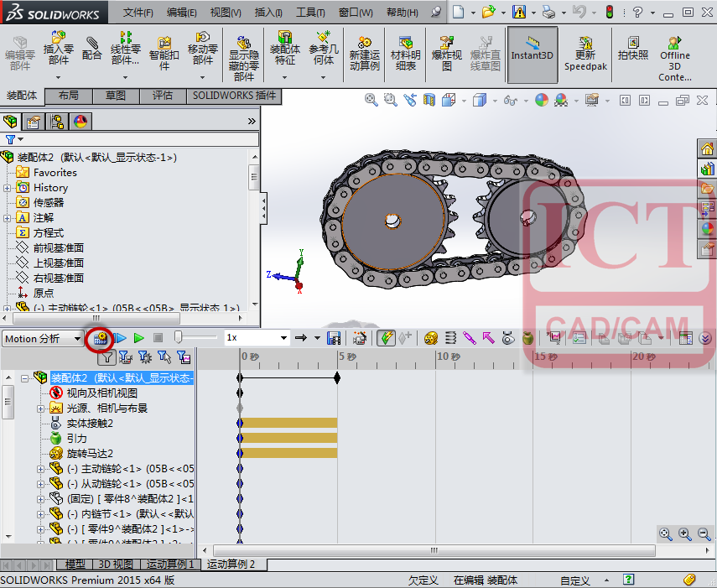Click 智能扣件 smart fasteners tool
The width and height of the screenshot is (717, 588).
pos(164,54)
